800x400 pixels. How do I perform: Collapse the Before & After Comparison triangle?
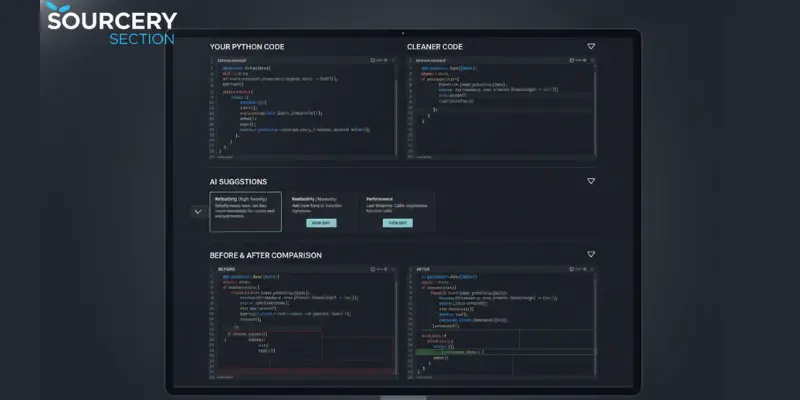[591, 255]
